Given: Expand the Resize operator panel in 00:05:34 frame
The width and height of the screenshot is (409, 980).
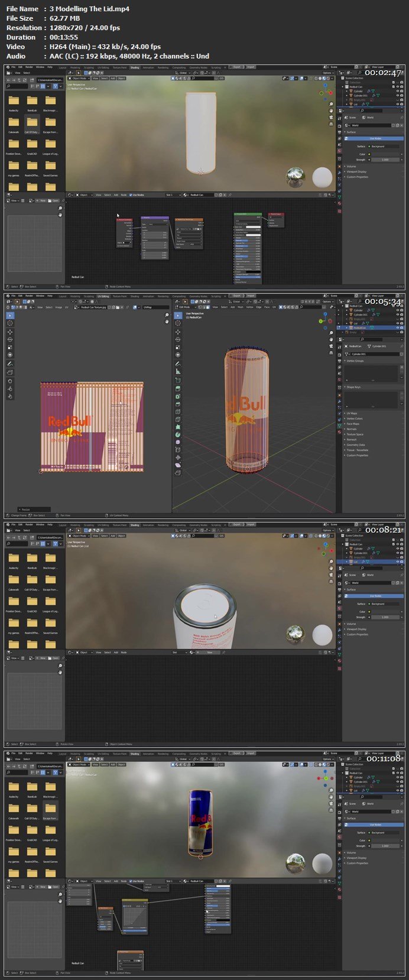Looking at the screenshot, I should point(34,510).
